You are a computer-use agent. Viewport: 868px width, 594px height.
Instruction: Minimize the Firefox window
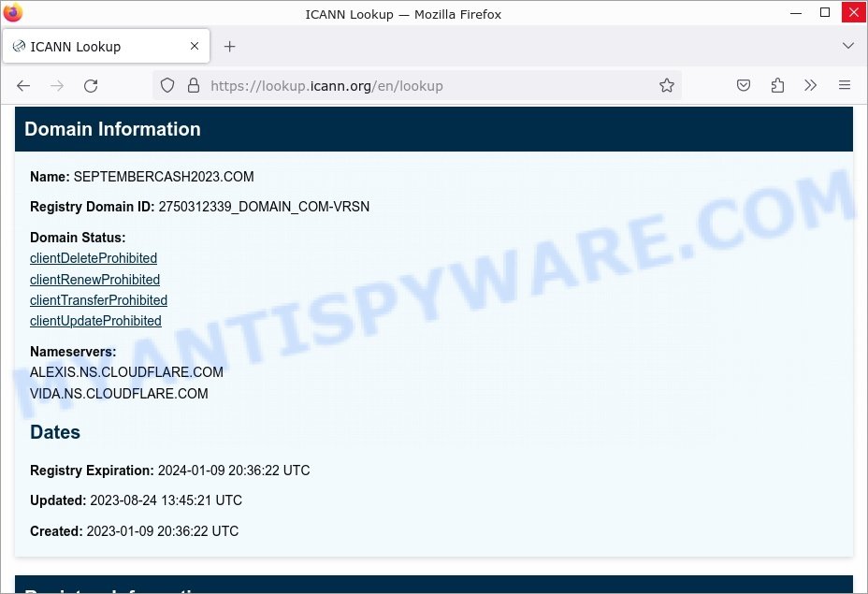[796, 13]
